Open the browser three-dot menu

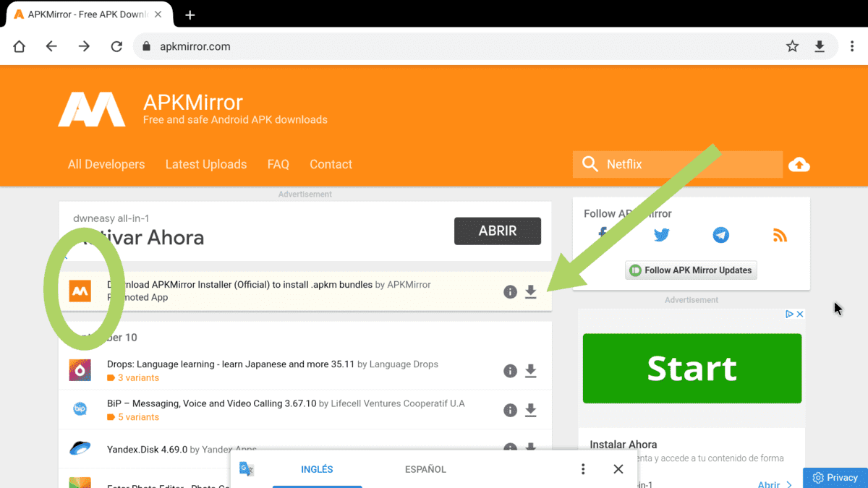852,46
